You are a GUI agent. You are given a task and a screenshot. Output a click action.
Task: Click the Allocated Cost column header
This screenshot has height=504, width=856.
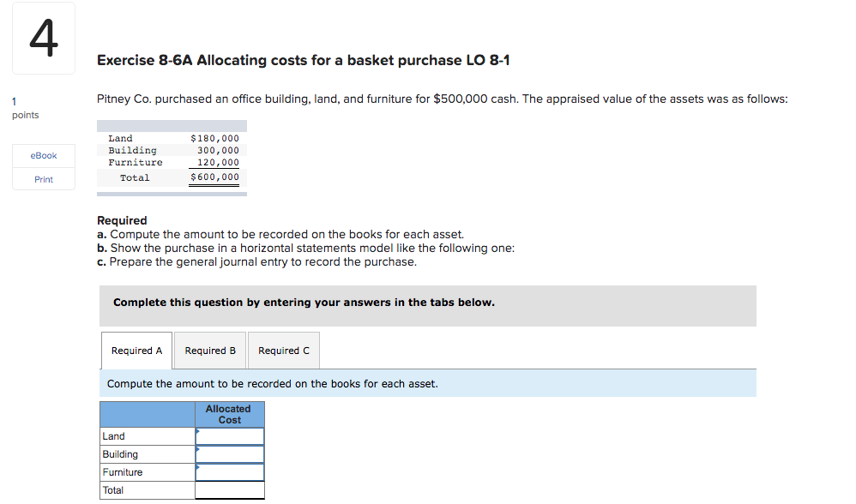point(229,414)
